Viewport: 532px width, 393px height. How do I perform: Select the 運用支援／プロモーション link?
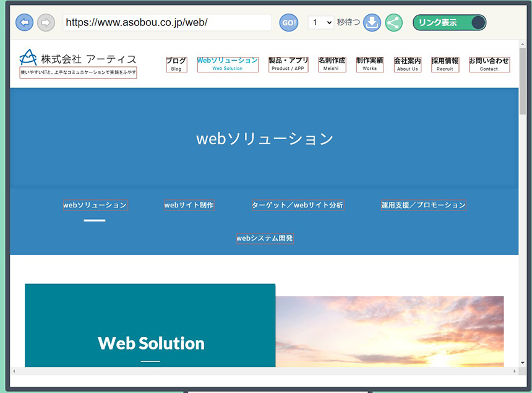click(423, 205)
